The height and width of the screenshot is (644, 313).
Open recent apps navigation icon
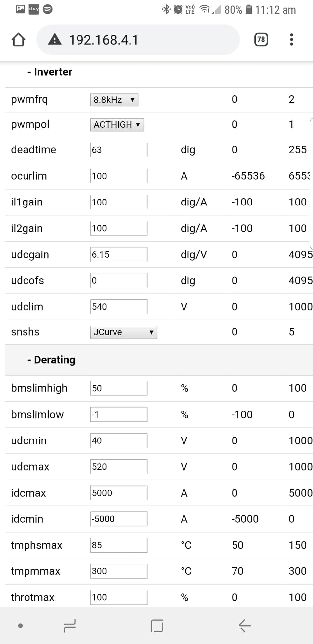click(x=70, y=625)
